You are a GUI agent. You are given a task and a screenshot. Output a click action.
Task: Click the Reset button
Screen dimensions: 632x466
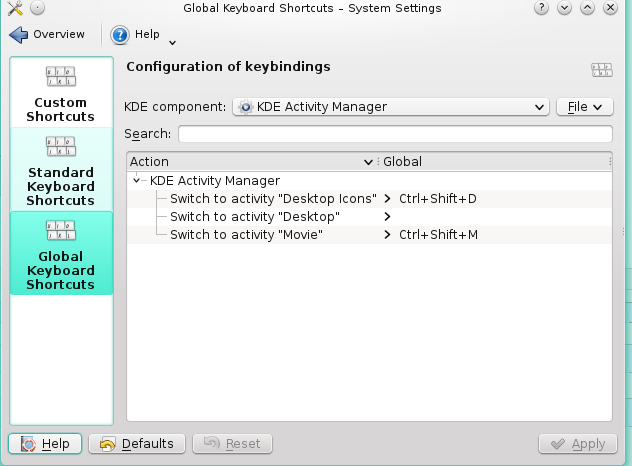coord(232,444)
